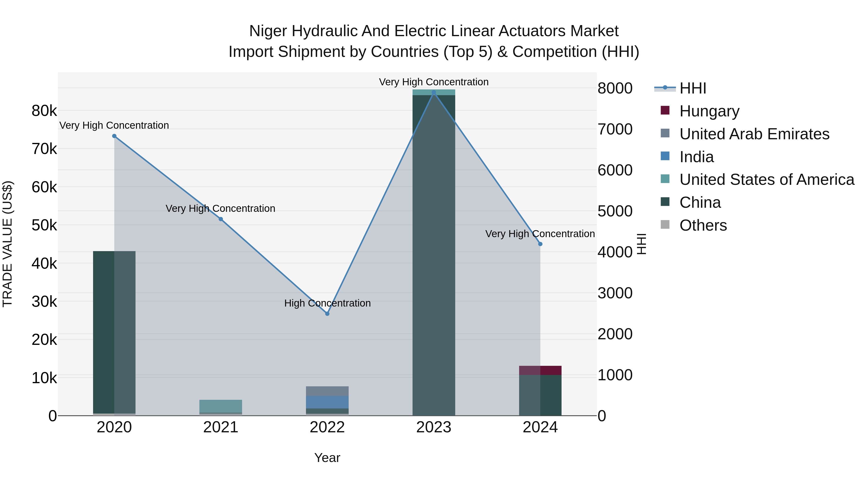Select the 2024 HHI data point
The image size is (868, 488).
click(540, 244)
